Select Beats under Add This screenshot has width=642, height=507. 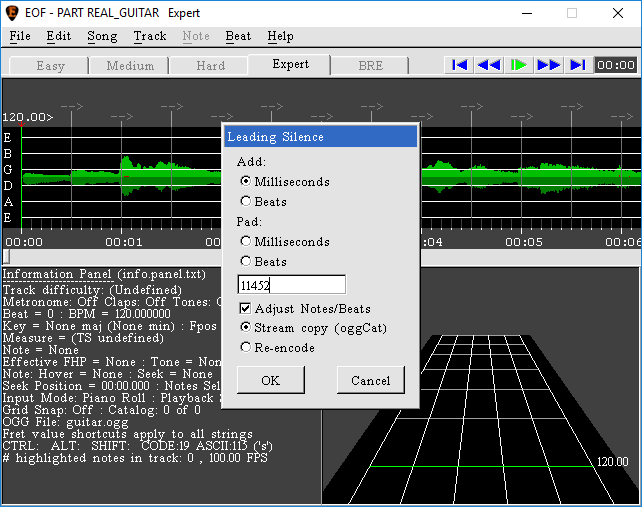point(246,202)
